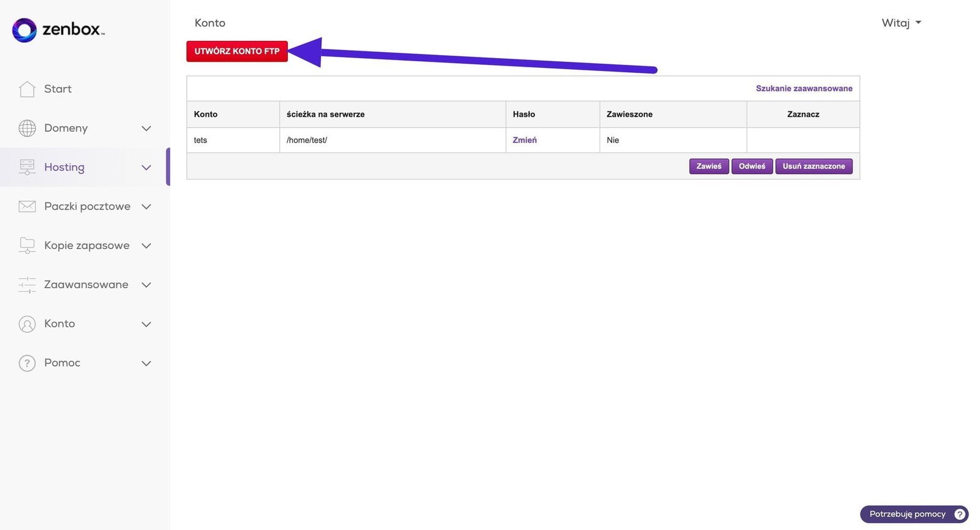Screen dimensions: 980x530
Task: Click the Zmień password link
Action: pos(524,140)
